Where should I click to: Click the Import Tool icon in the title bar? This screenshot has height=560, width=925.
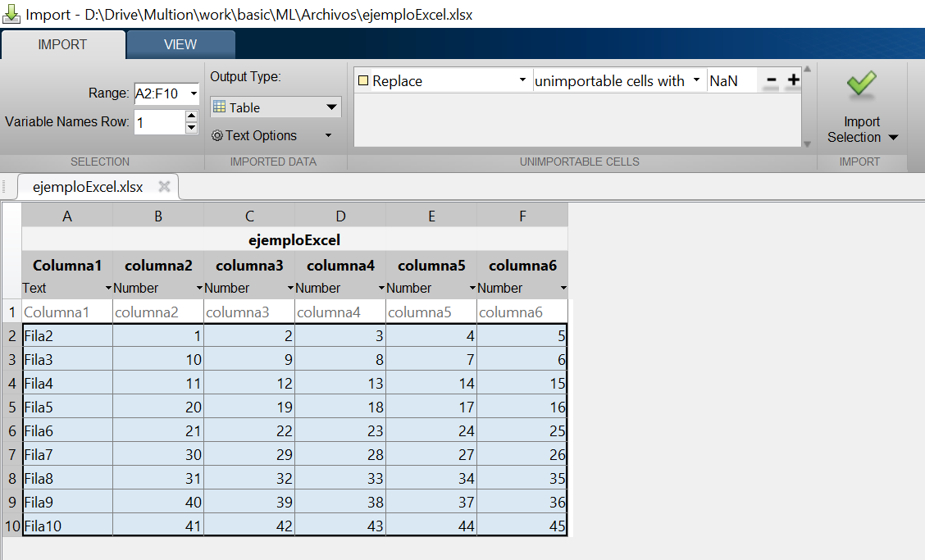(12, 13)
